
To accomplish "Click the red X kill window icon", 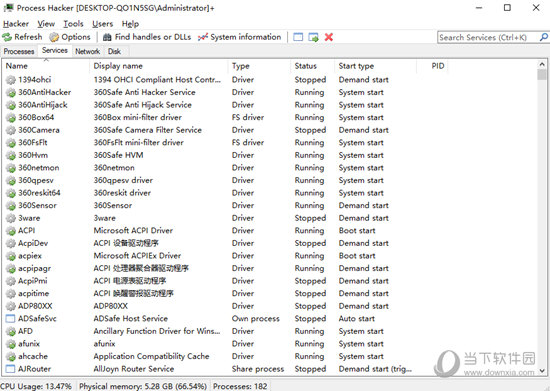I will coord(329,37).
